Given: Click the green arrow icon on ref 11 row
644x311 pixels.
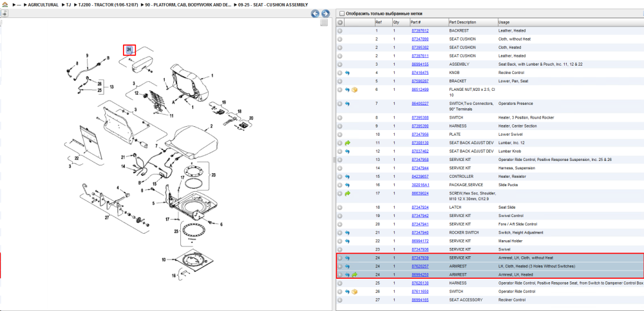Looking at the screenshot, I should click(348, 143).
